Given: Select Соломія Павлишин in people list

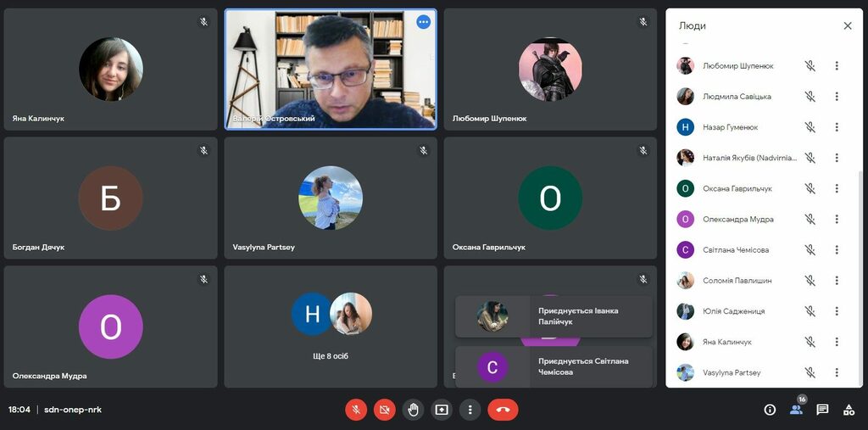Looking at the screenshot, I should [x=737, y=281].
